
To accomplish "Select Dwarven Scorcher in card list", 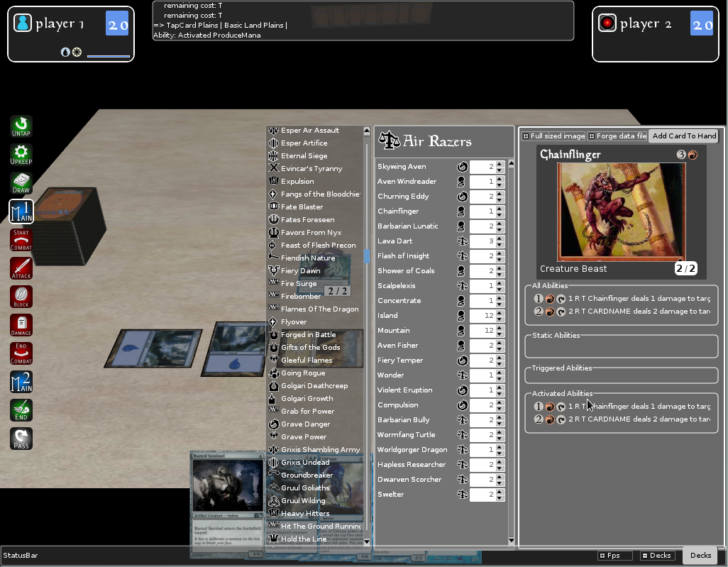I will pyautogui.click(x=409, y=479).
